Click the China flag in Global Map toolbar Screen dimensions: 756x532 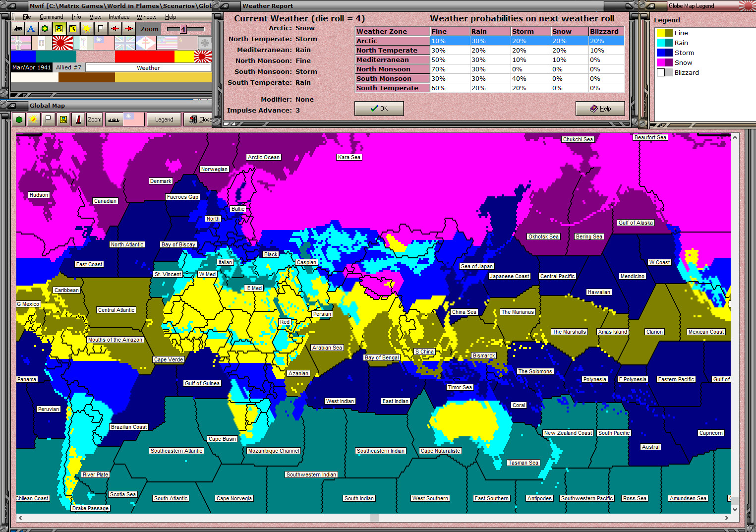(x=134, y=119)
